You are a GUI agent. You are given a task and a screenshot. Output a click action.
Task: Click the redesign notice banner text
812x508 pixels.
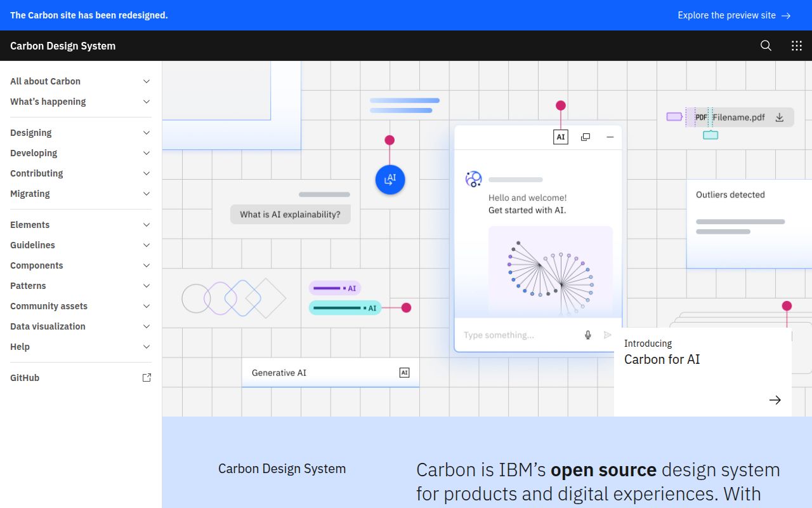[x=89, y=15]
